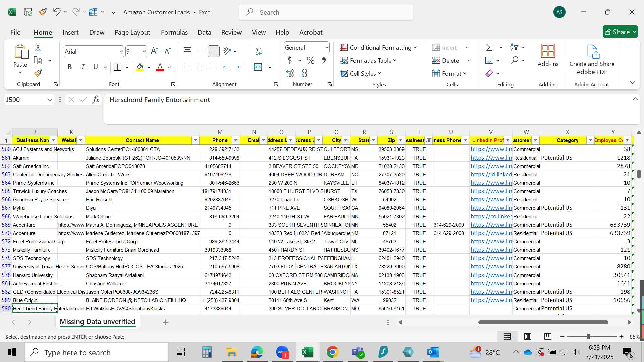
Task: Toggle Underline formatting
Action: pos(96,67)
